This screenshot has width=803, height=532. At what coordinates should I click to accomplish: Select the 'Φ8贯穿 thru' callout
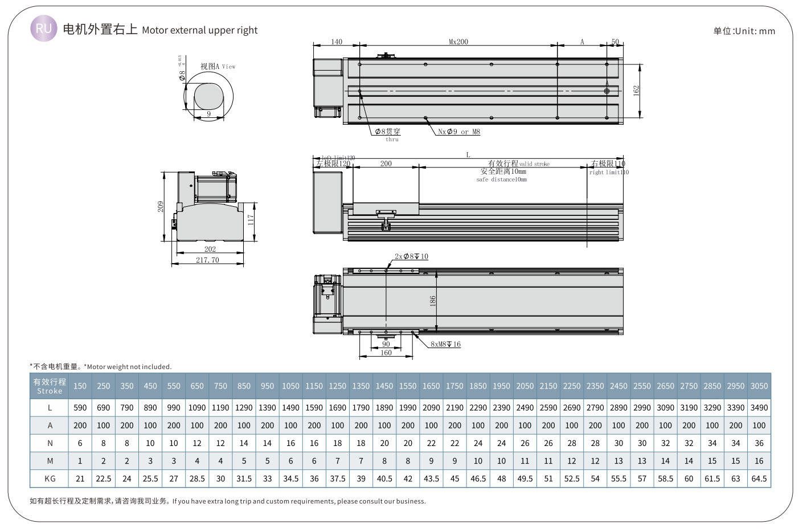click(x=388, y=134)
